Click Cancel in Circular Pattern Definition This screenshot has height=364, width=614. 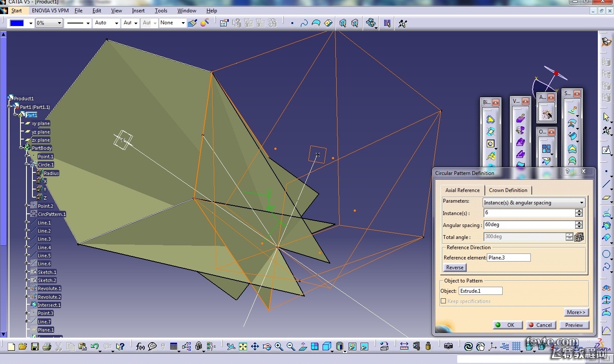(x=540, y=325)
